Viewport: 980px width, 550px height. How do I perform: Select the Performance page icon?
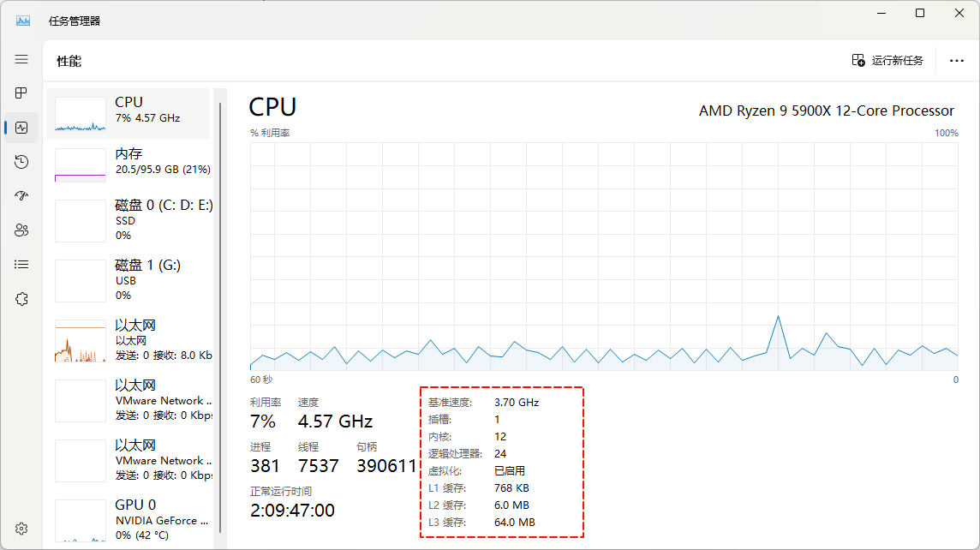(21, 128)
